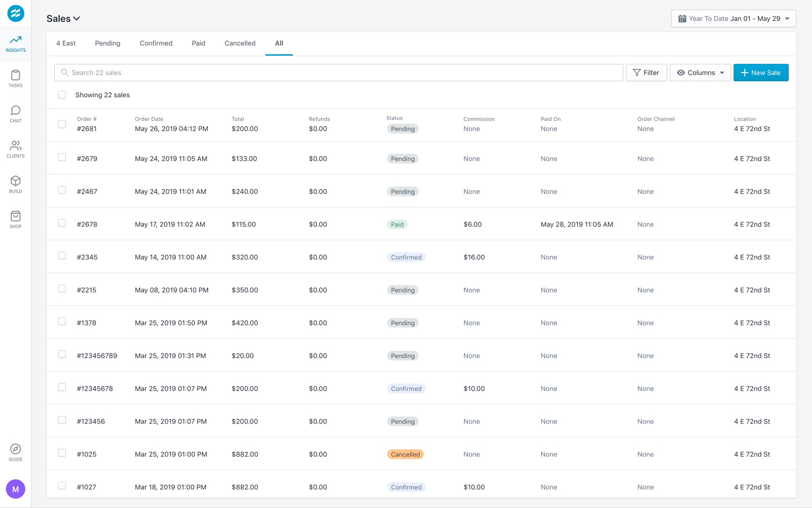Open the Build section
Viewport: 812px width, 508px height.
(x=16, y=184)
